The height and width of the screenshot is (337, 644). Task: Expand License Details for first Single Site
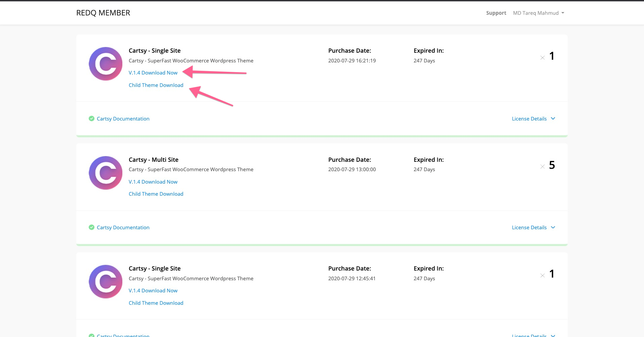(533, 119)
